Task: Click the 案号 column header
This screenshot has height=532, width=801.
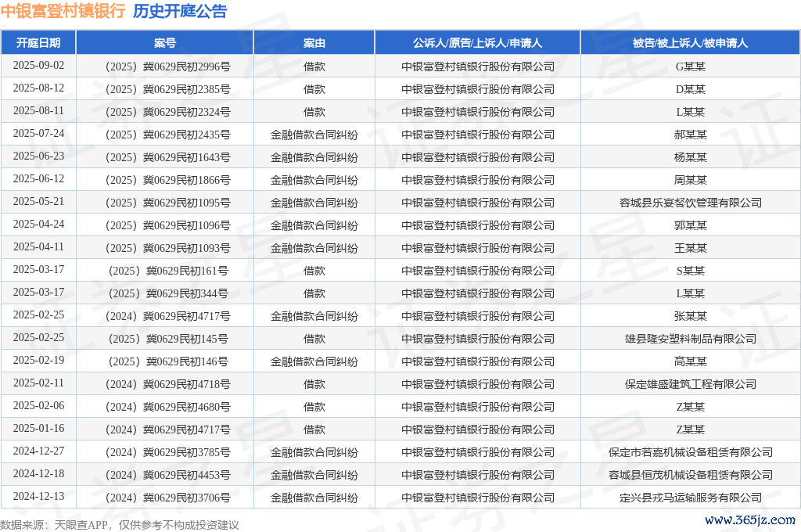Action: (165, 43)
